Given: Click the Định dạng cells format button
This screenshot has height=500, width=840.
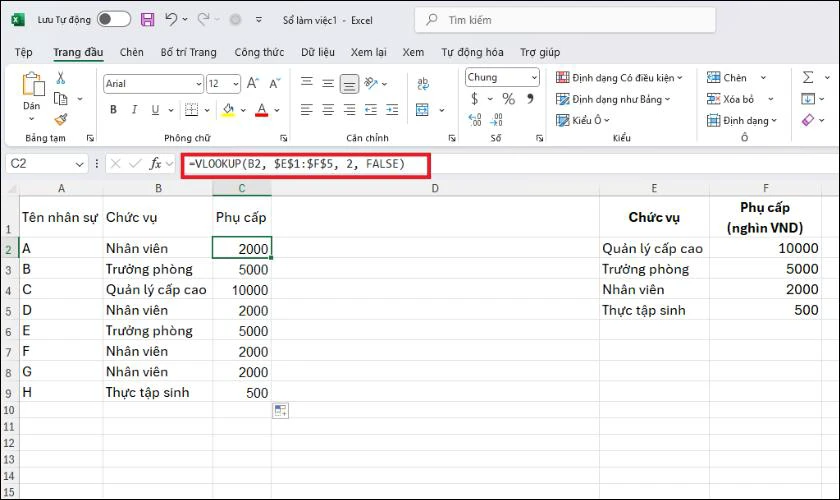Looking at the screenshot, I should (741, 121).
